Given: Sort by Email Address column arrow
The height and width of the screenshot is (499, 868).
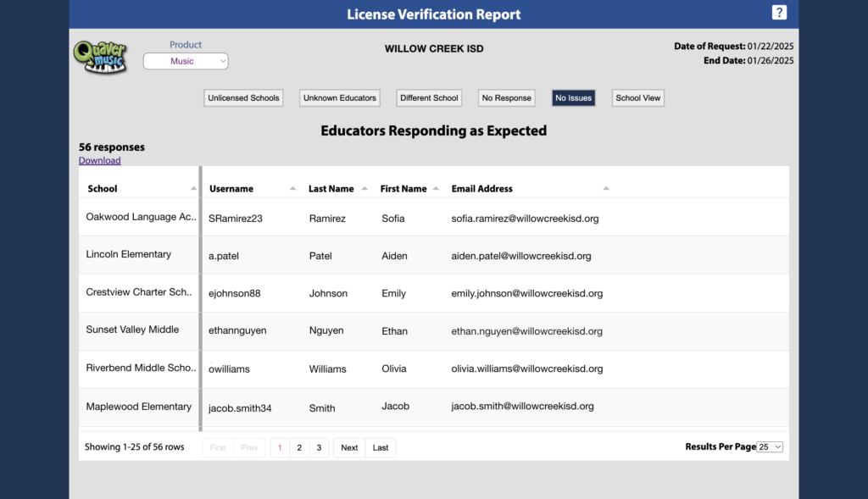Looking at the screenshot, I should pyautogui.click(x=605, y=189).
